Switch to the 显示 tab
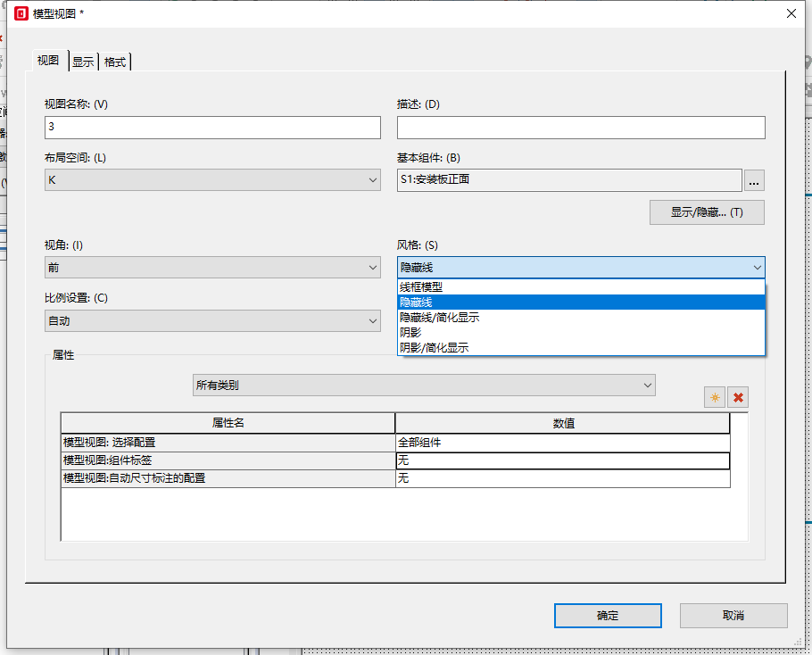Screen dimensions: 812x655 [83, 62]
